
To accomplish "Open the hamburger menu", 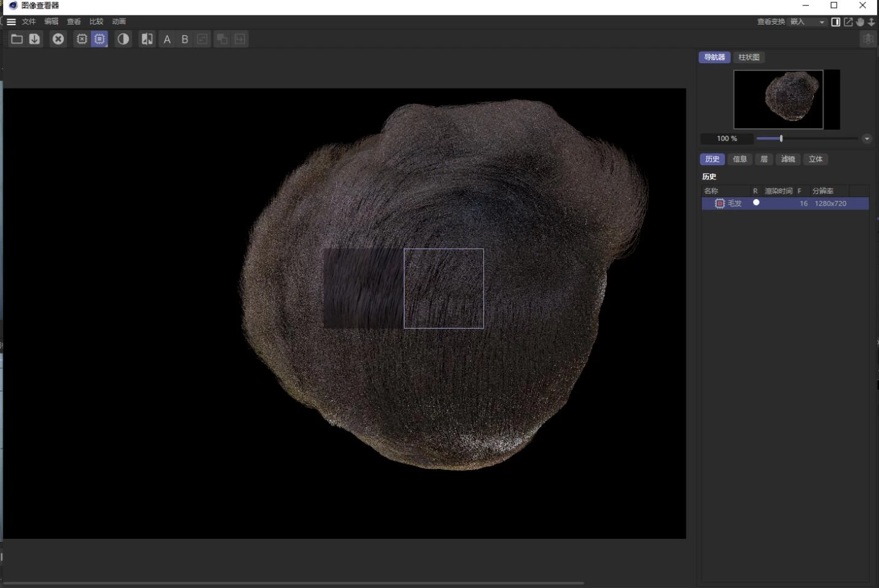I will point(11,22).
